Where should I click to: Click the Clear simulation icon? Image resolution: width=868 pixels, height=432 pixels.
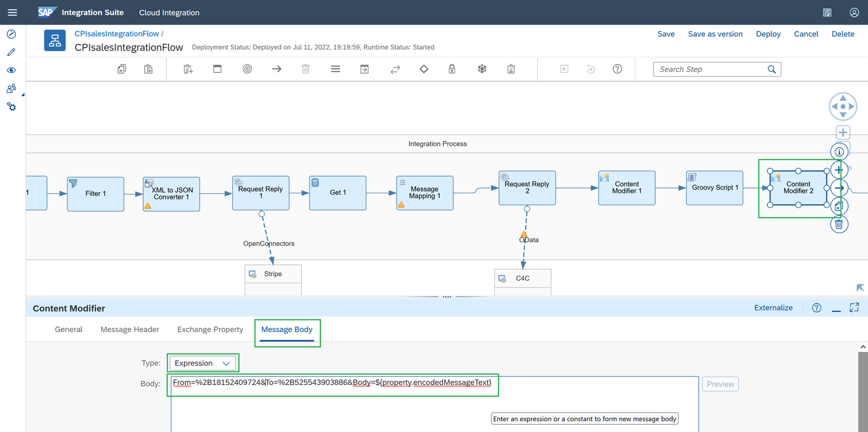(591, 69)
